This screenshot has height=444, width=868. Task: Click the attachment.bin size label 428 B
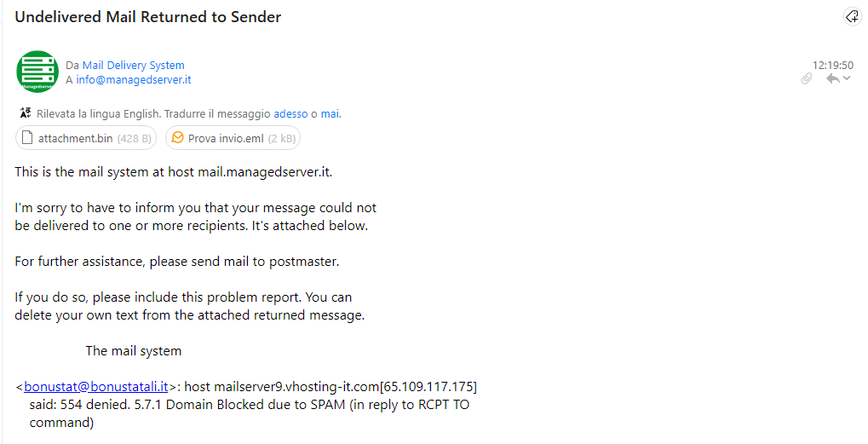(135, 138)
